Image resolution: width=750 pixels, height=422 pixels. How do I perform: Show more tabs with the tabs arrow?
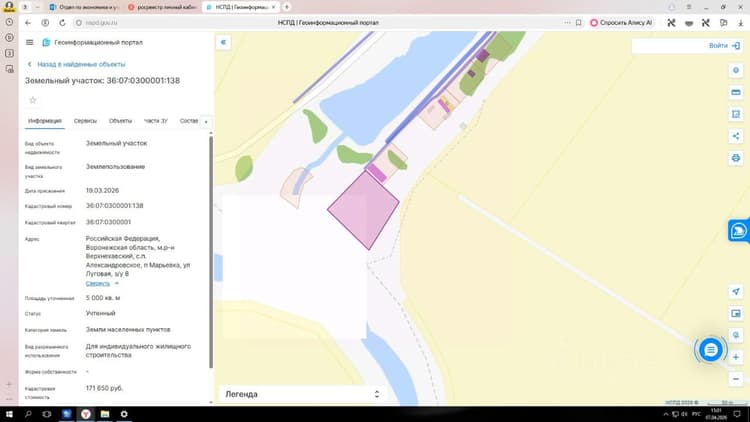[206, 122]
